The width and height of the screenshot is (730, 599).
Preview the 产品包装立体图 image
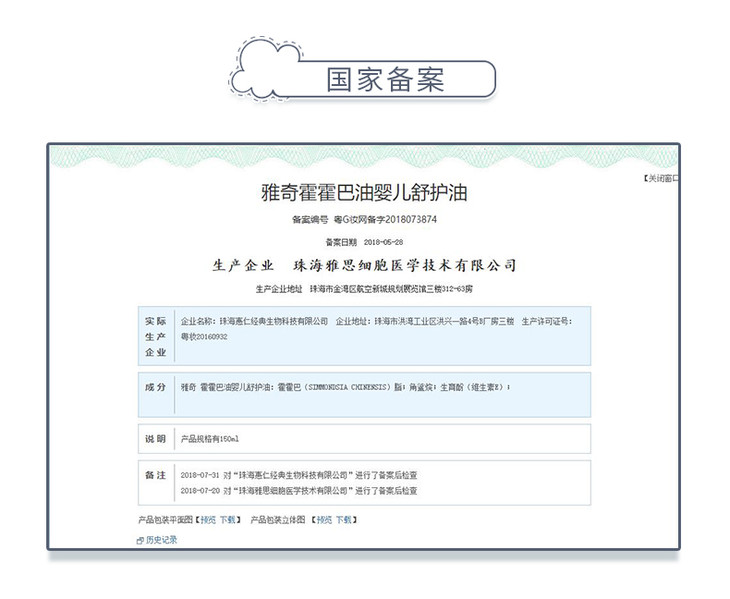click(321, 520)
